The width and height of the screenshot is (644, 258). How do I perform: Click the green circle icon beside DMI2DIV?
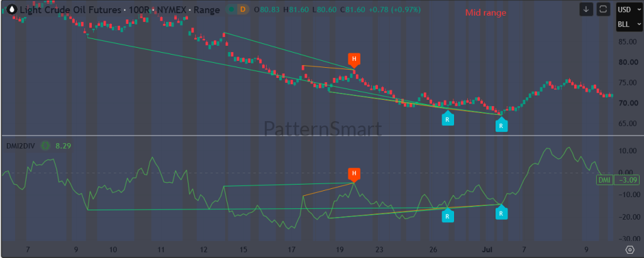click(x=45, y=145)
